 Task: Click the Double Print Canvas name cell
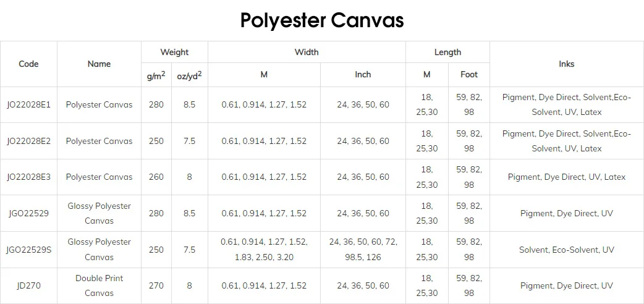click(x=99, y=285)
